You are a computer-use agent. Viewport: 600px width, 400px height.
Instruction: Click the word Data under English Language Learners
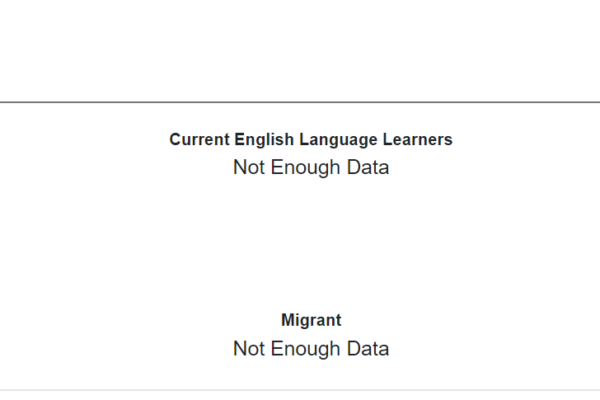(x=368, y=167)
